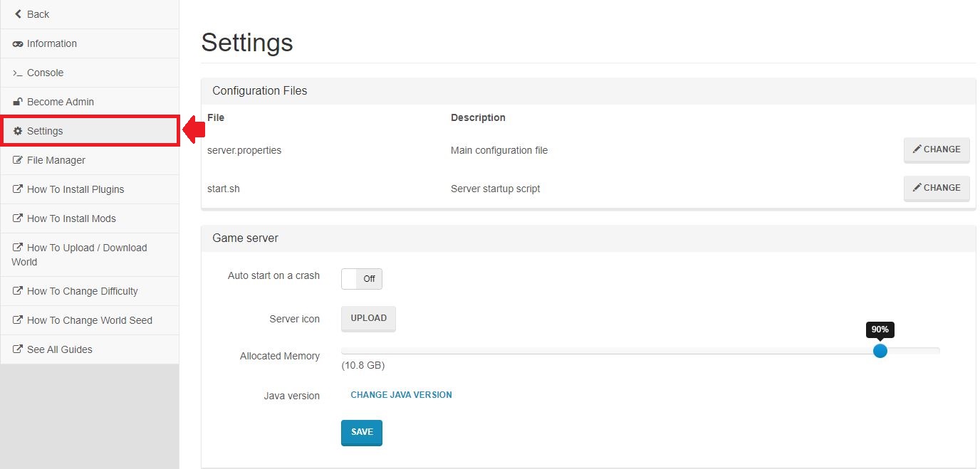
Task: Open How To Upload / Download World
Action: coord(86,248)
